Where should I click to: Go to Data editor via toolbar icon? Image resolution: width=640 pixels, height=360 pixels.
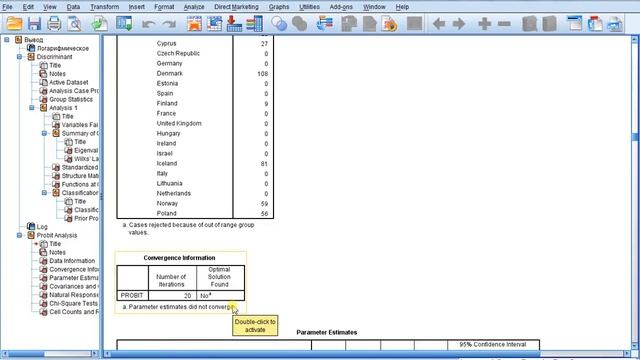(194, 24)
